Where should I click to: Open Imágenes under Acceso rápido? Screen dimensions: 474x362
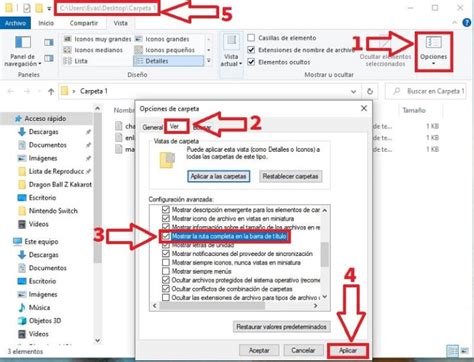pyautogui.click(x=43, y=158)
